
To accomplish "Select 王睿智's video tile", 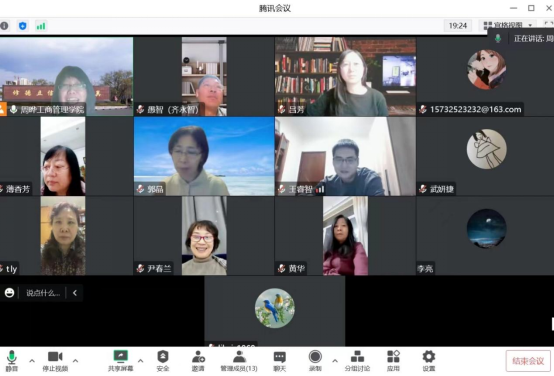I will pos(345,157).
